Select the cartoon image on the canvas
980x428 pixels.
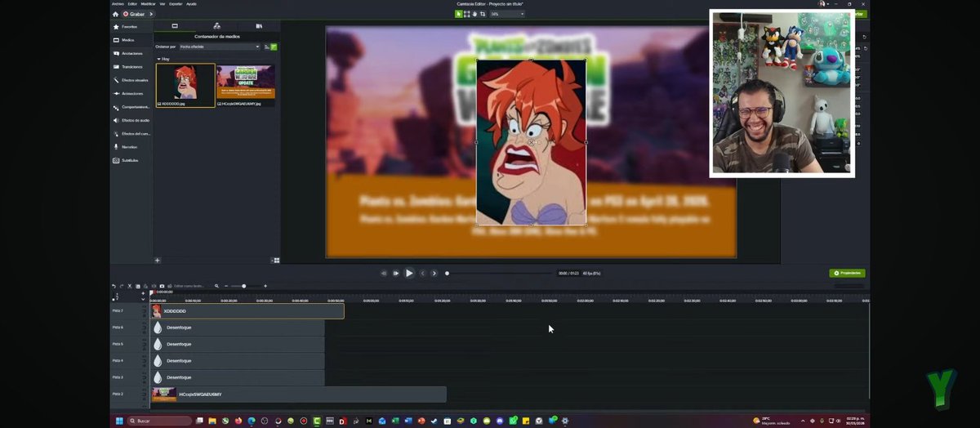[x=531, y=142]
